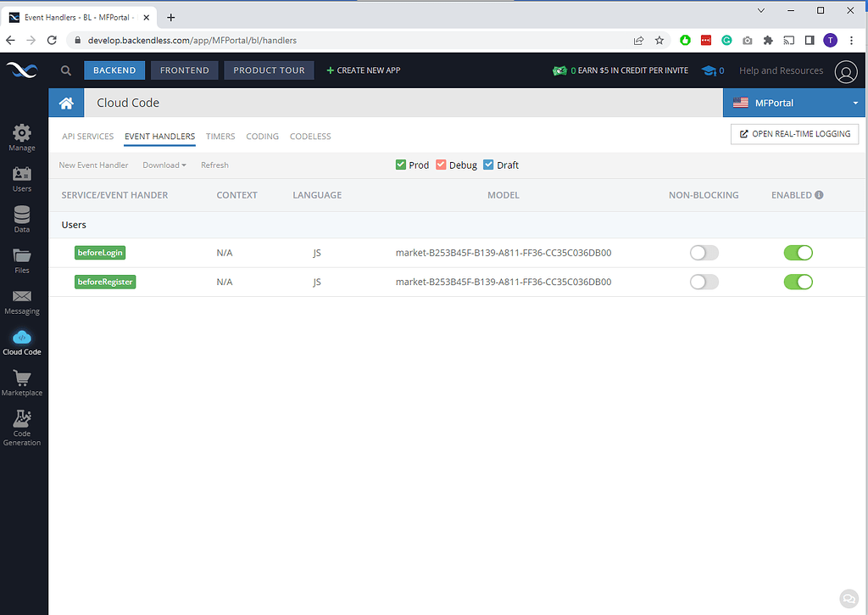Open the Codeless tab
The height and width of the screenshot is (615, 868).
310,136
